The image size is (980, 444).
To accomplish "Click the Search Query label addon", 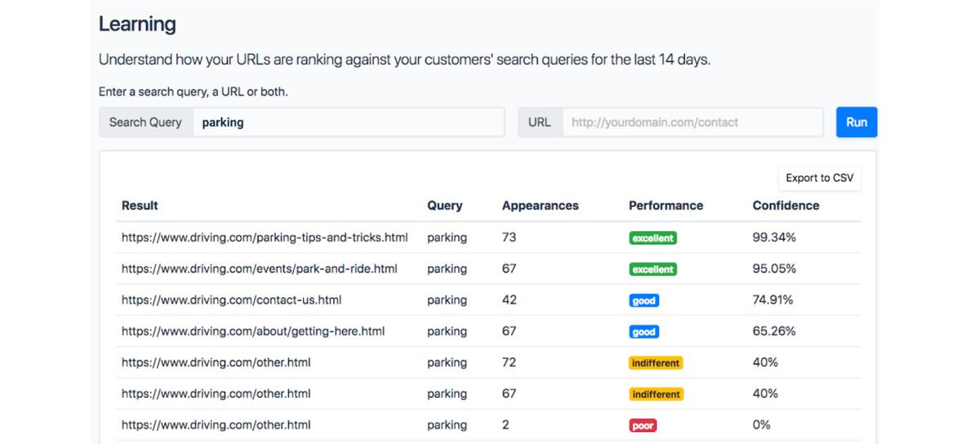I will tap(145, 122).
